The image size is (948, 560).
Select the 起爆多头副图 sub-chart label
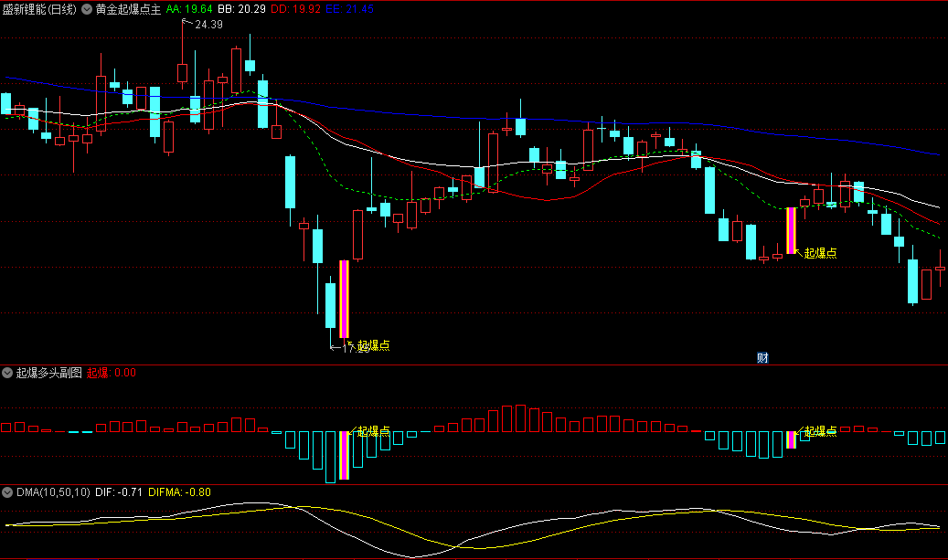point(49,373)
